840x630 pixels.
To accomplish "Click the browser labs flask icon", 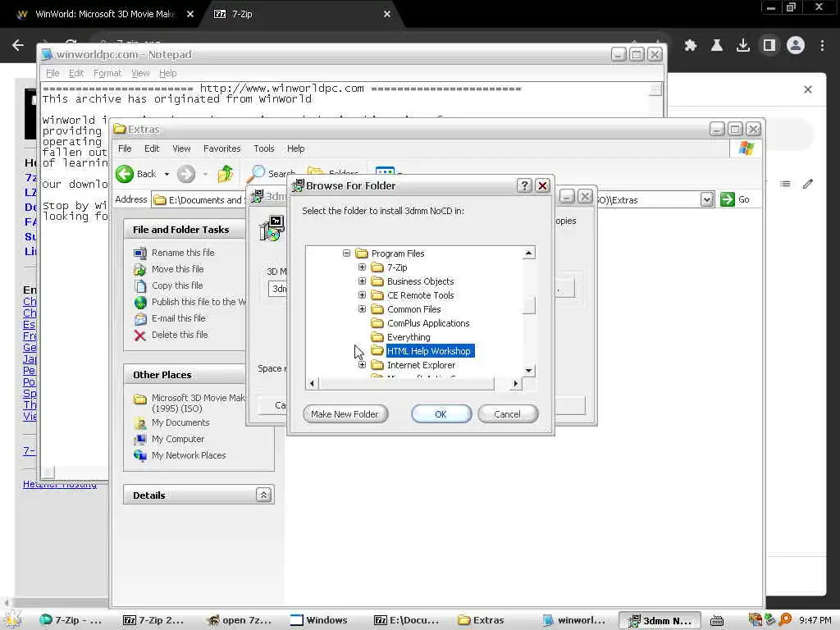I will click(717, 46).
